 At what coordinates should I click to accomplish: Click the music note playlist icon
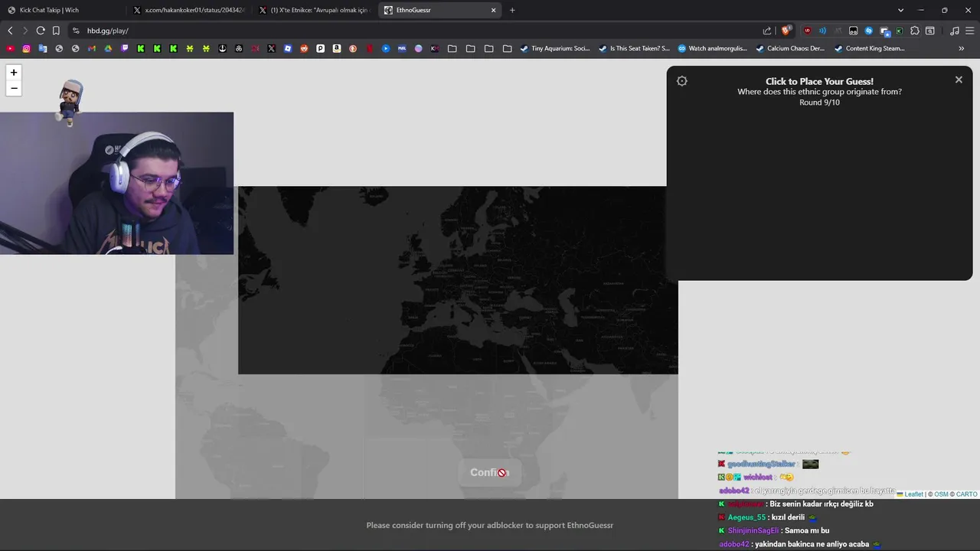click(954, 31)
